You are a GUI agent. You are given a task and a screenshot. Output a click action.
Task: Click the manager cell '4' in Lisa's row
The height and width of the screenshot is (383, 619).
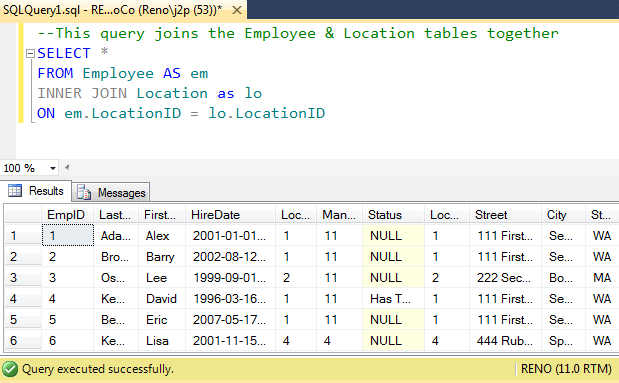[340, 340]
